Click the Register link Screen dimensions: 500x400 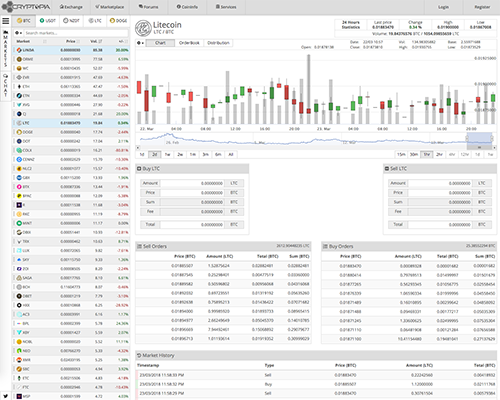482,7
